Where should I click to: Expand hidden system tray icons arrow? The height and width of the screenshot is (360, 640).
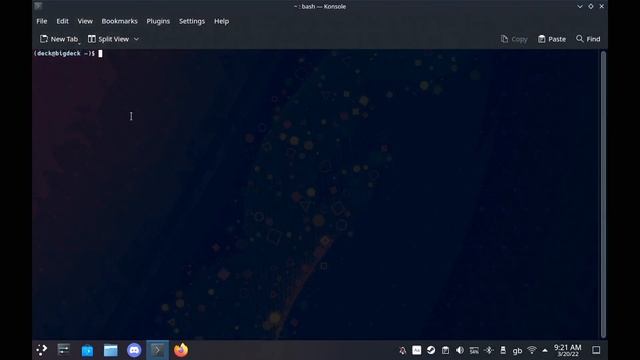tap(545, 350)
